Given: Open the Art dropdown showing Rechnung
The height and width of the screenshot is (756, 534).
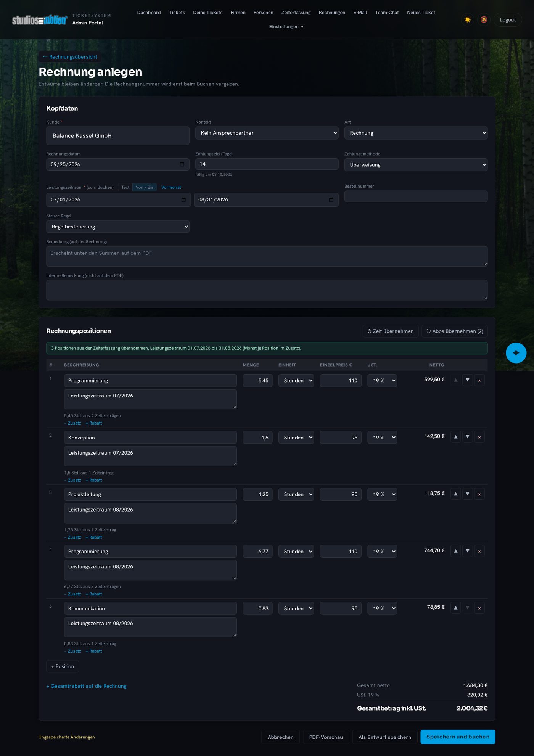Looking at the screenshot, I should pos(416,133).
